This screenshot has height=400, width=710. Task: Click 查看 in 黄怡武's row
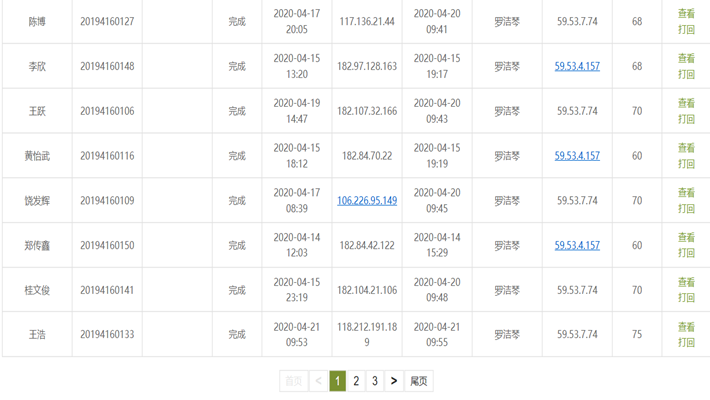[x=686, y=148]
